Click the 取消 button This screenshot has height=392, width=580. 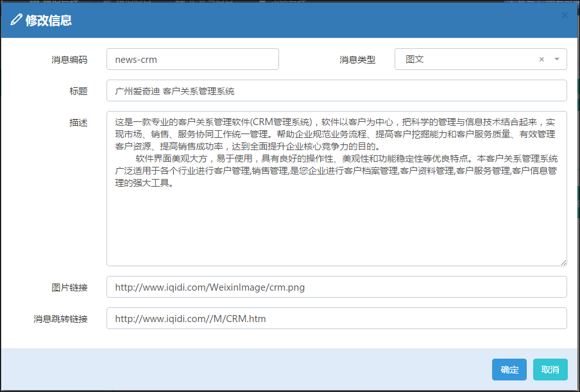[550, 370]
